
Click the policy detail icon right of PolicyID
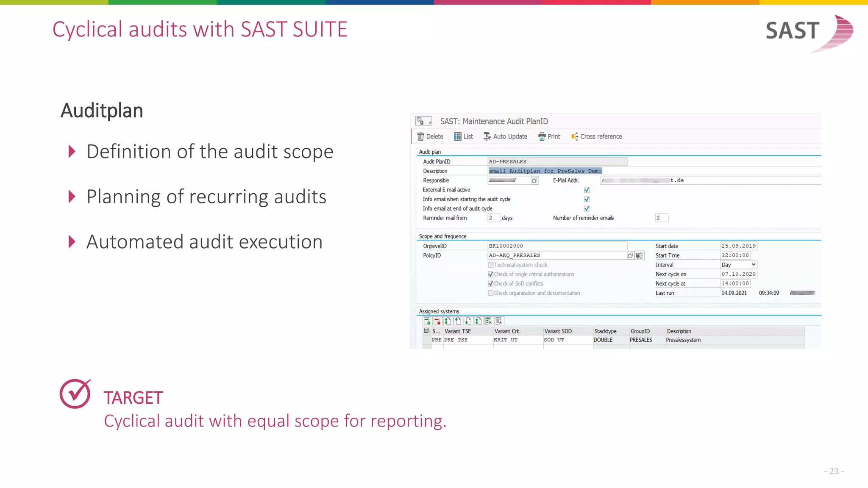pyautogui.click(x=640, y=255)
